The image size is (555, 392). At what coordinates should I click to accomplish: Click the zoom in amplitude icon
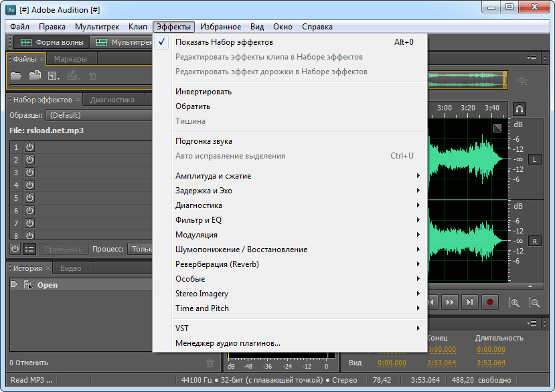click(x=514, y=302)
